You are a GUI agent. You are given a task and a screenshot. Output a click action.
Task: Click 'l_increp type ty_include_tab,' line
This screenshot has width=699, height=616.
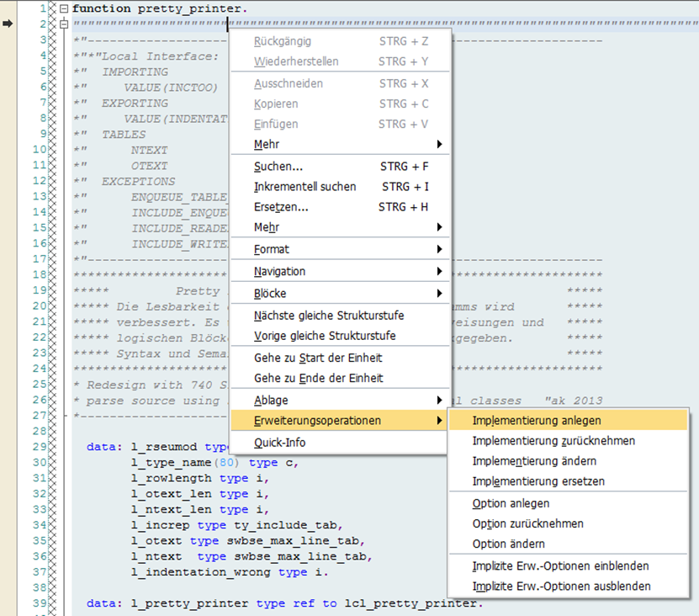pyautogui.click(x=236, y=525)
